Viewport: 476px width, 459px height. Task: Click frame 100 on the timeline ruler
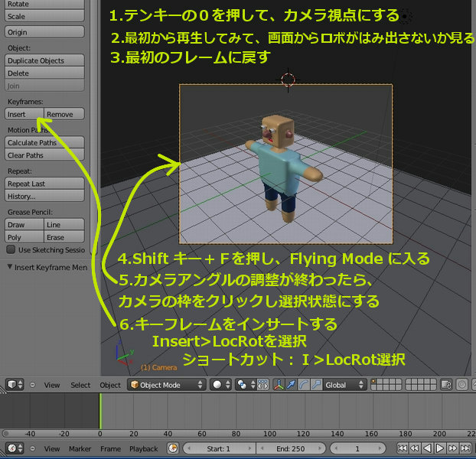coord(270,434)
